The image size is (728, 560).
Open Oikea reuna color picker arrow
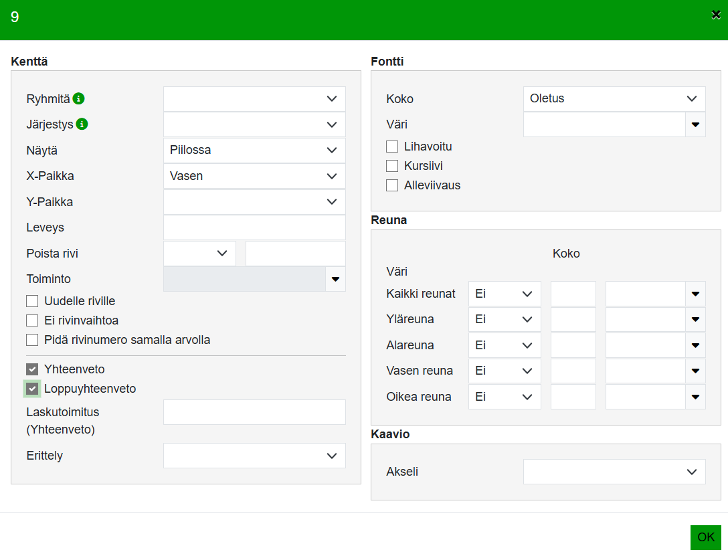(x=695, y=397)
